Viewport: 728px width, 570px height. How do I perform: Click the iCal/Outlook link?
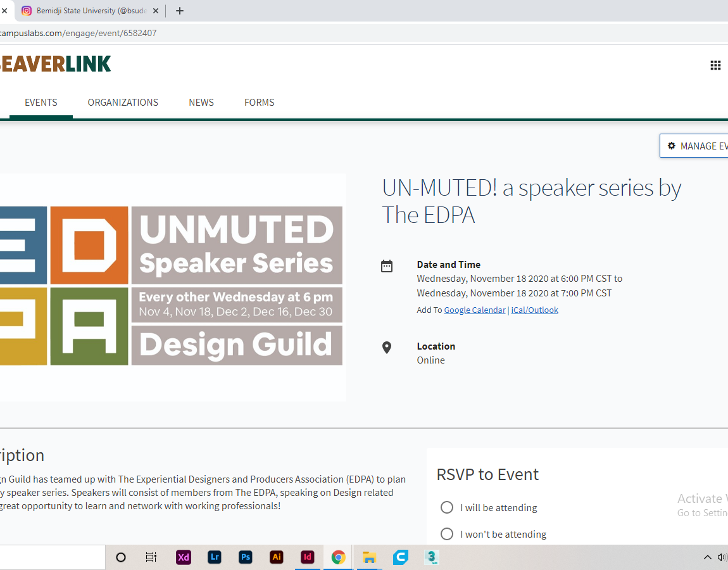534,310
